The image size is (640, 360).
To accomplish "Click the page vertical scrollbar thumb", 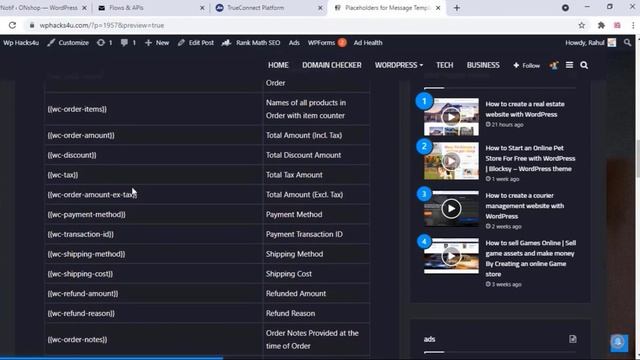I will point(637,159).
